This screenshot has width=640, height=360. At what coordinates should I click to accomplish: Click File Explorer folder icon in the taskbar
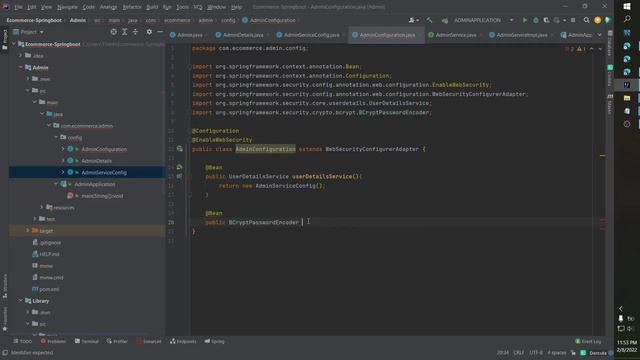(627, 98)
